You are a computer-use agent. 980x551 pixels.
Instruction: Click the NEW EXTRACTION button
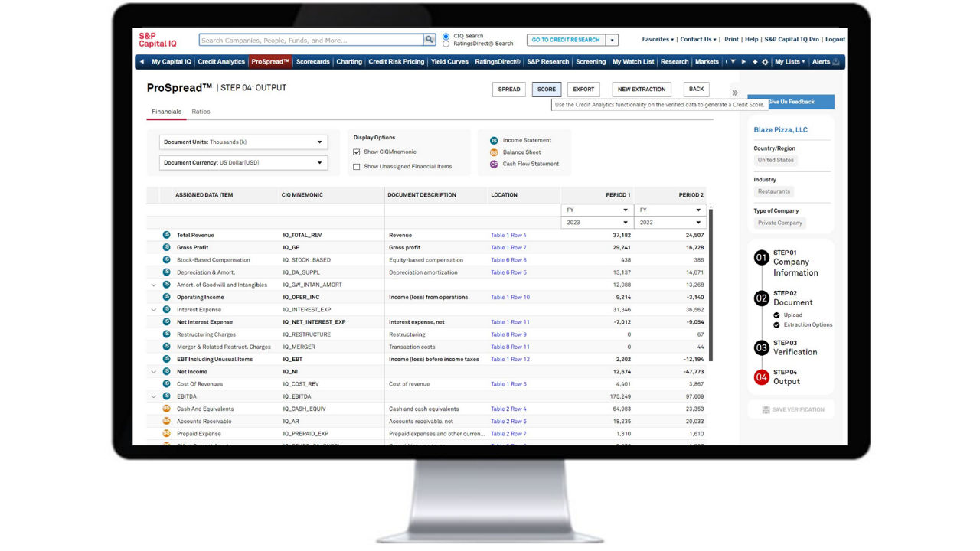[642, 90]
